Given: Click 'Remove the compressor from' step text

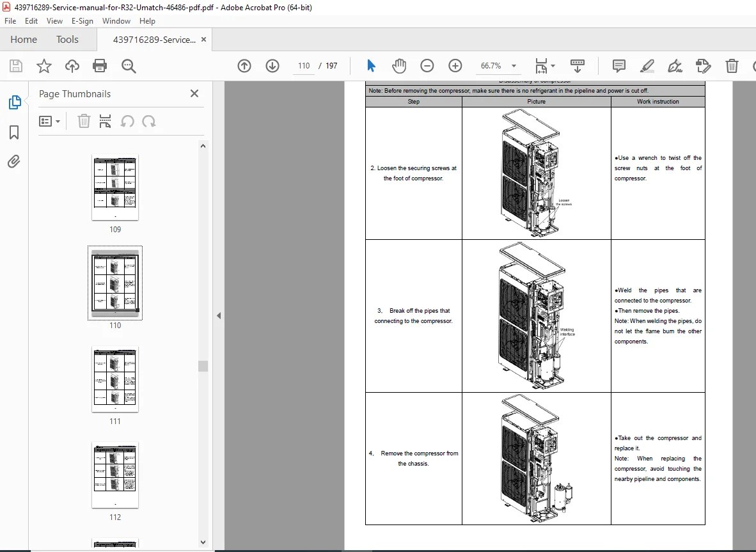Looking at the screenshot, I should click(x=414, y=459).
